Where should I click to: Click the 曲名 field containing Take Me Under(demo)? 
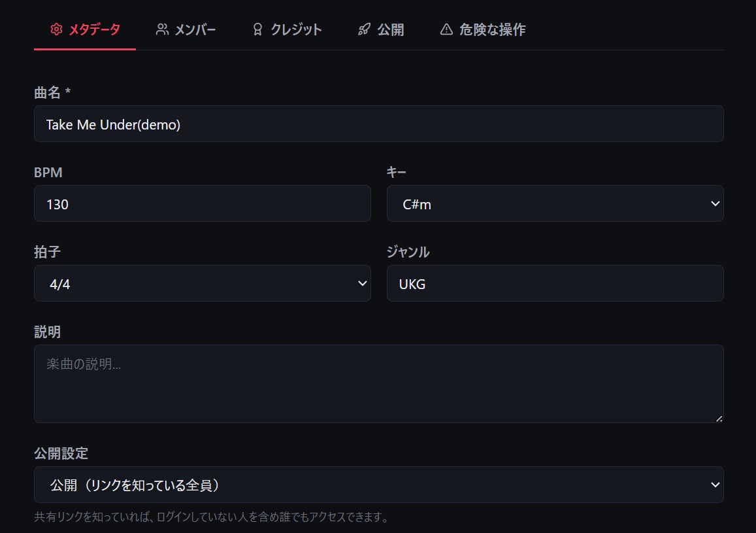378,124
